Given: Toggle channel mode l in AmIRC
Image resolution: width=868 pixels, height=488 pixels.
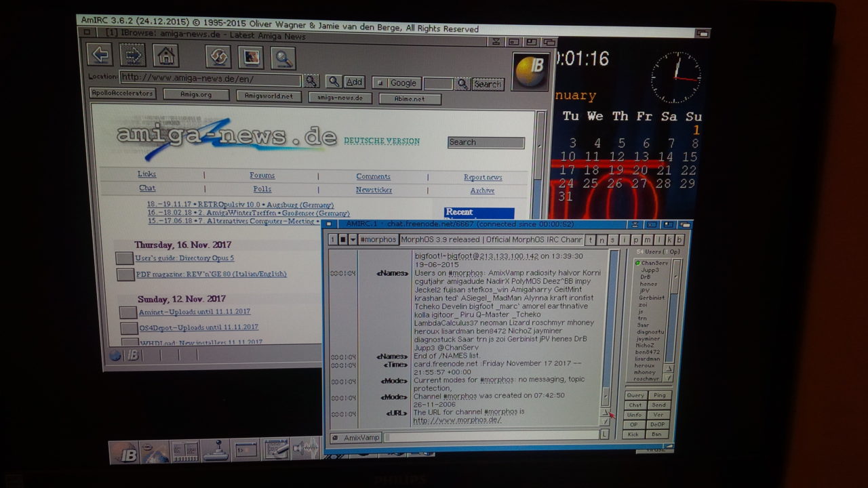Looking at the screenshot, I should tap(658, 240).
